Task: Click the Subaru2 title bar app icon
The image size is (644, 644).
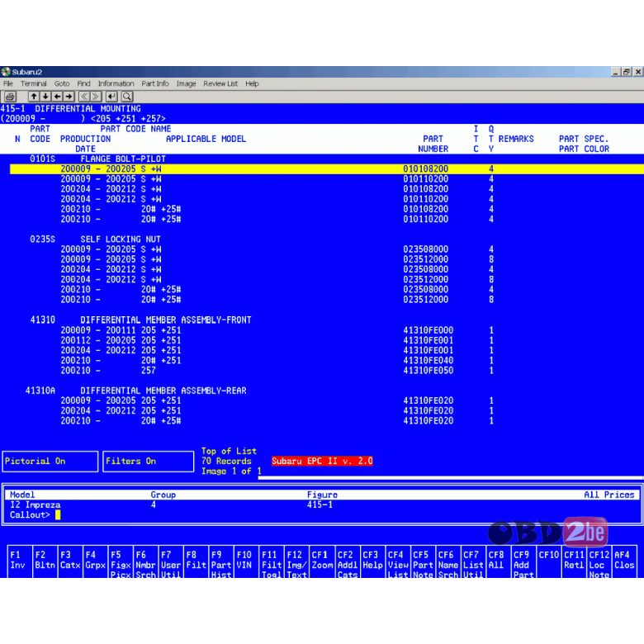Action: (x=6, y=72)
